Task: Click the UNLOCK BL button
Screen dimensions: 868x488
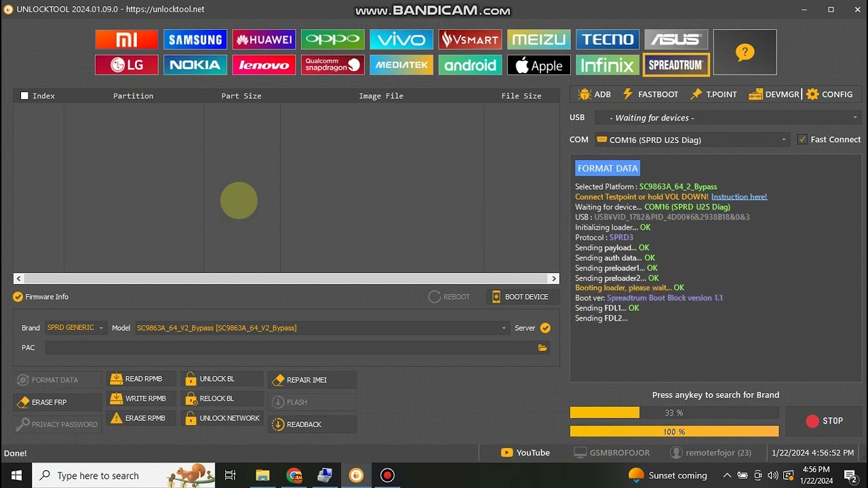Action: click(222, 379)
